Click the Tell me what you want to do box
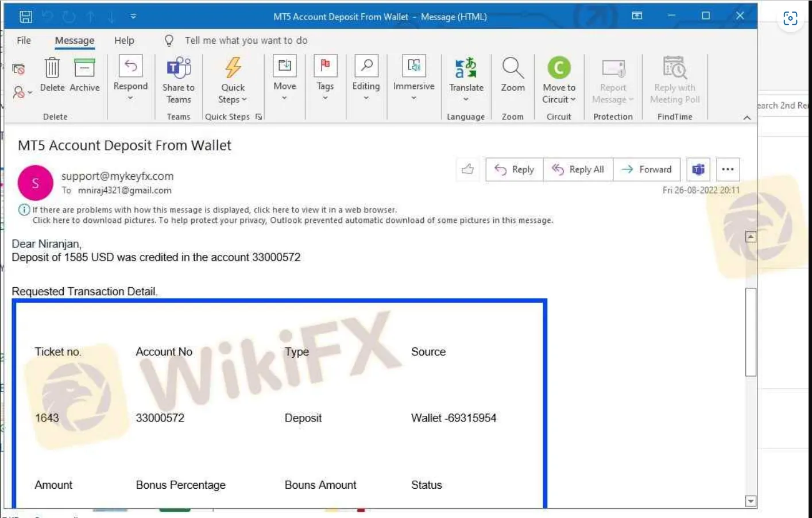This screenshot has height=518, width=812. pos(246,40)
